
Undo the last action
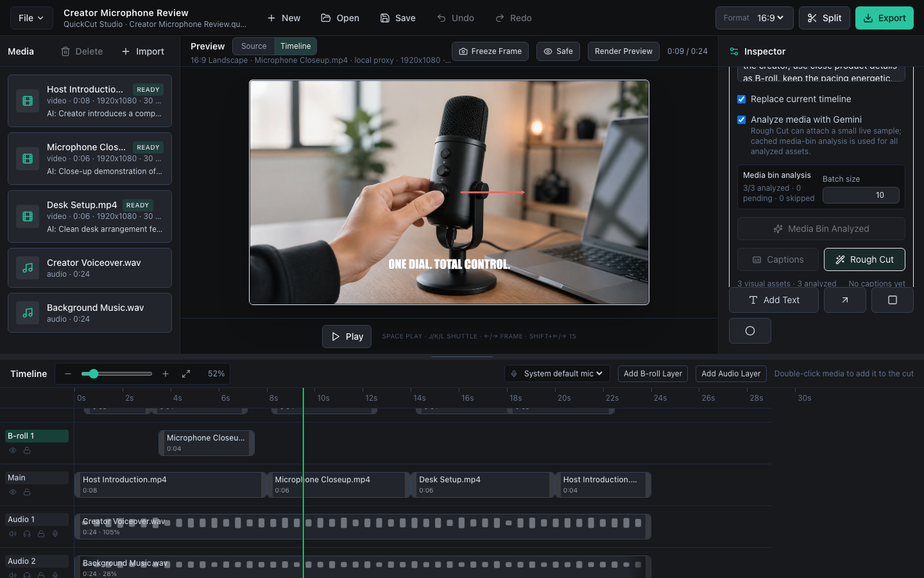pos(456,18)
